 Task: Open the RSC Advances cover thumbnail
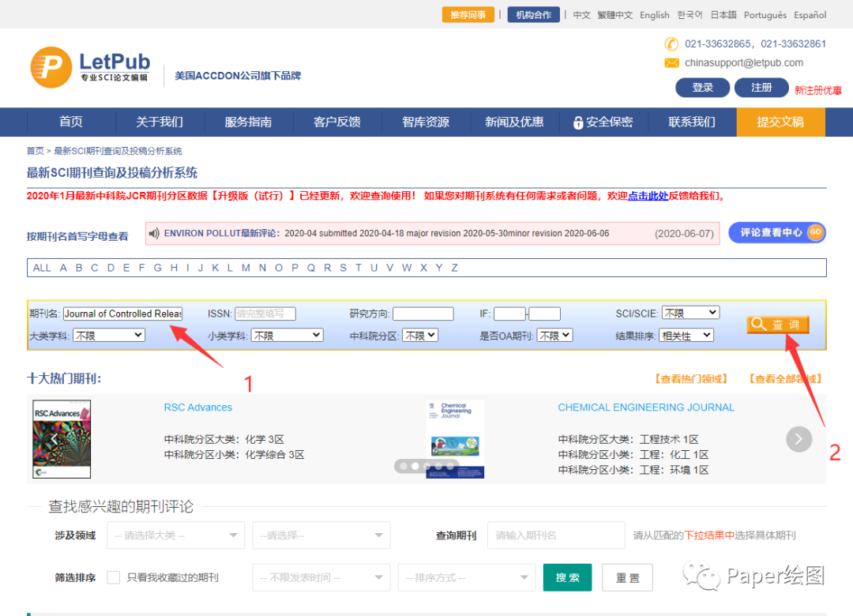[x=62, y=439]
